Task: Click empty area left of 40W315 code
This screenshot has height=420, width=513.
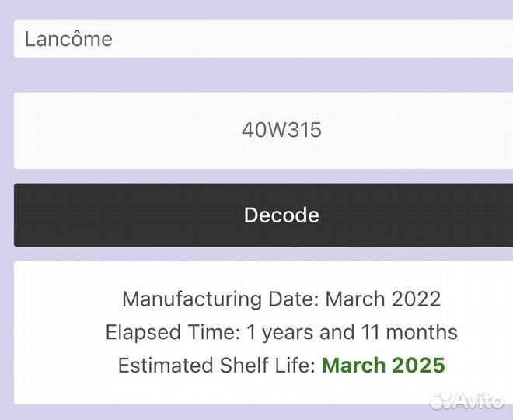Action: pyautogui.click(x=117, y=130)
